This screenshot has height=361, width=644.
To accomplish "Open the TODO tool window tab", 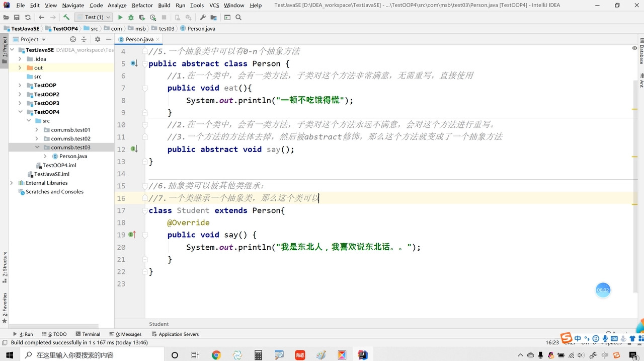I will 54,334.
